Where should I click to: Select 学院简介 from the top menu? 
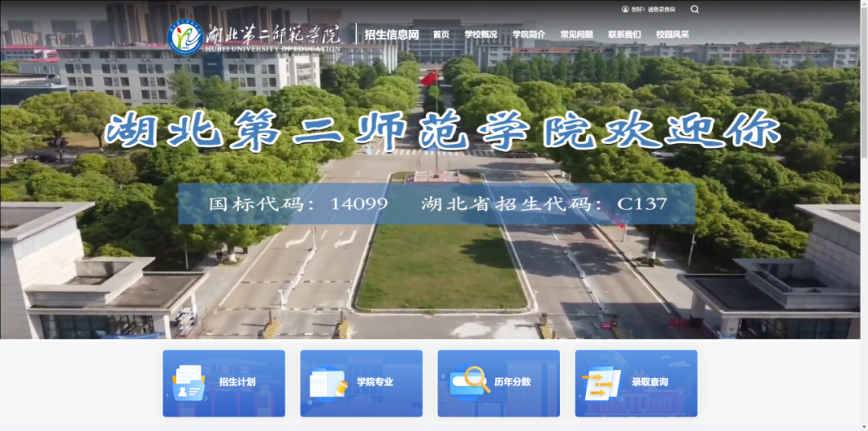(x=528, y=35)
